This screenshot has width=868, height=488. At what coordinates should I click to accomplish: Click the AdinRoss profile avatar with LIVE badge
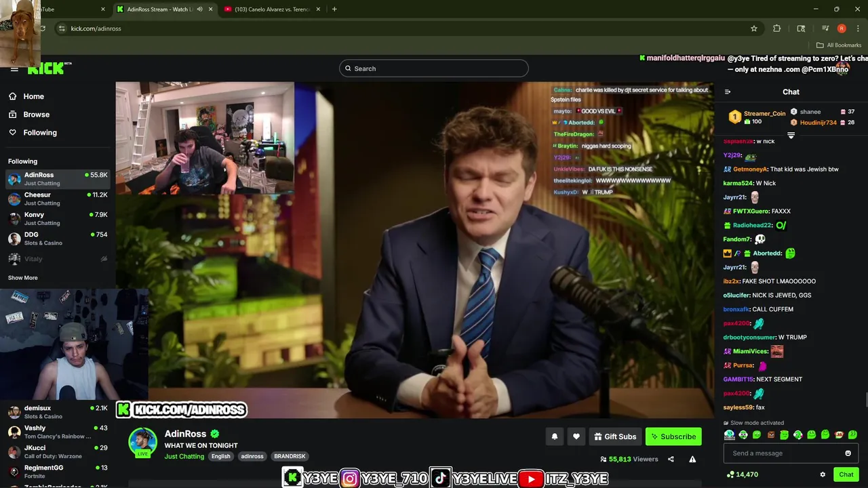(x=142, y=443)
